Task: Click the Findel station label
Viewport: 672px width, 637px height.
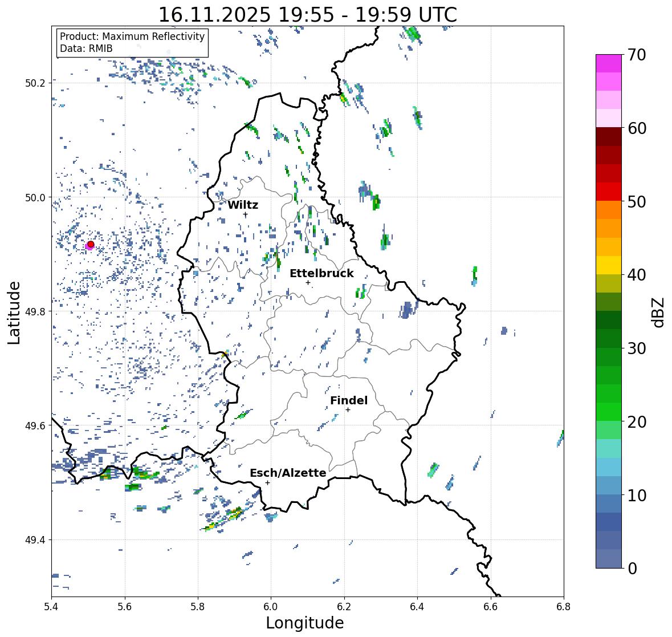Action: point(348,400)
